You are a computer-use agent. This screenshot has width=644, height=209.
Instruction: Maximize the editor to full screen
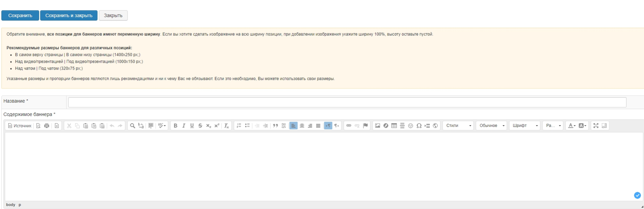pos(596,126)
